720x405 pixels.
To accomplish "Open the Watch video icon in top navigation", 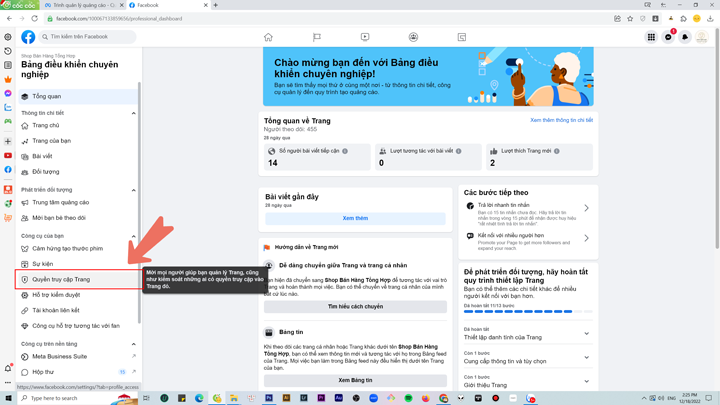I will point(365,37).
